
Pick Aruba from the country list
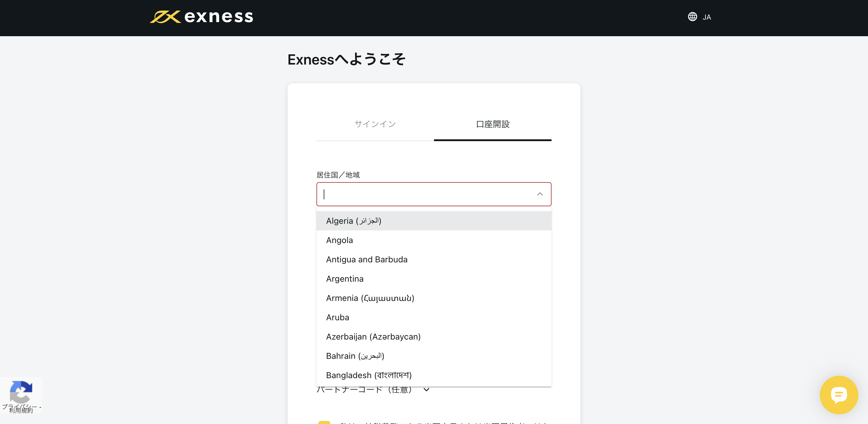[x=434, y=318]
